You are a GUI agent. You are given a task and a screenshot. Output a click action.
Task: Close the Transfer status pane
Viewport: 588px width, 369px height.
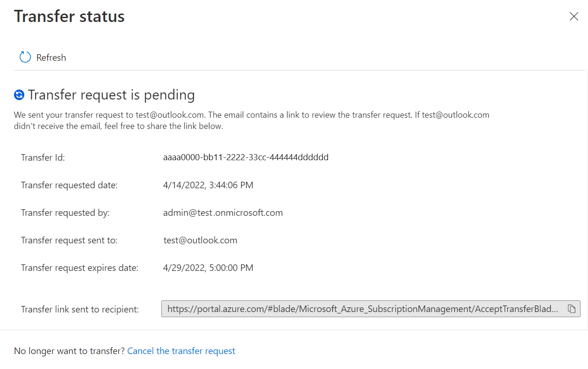[x=574, y=17]
